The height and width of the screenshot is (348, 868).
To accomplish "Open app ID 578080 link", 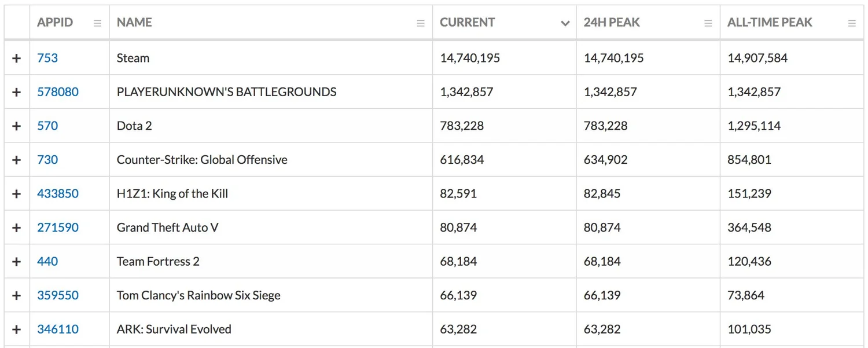I will click(x=58, y=92).
